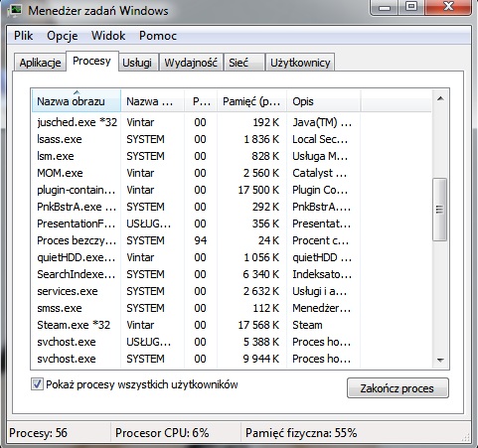
Task: Click the Procesy: 56 status entry
Action: pyautogui.click(x=38, y=433)
